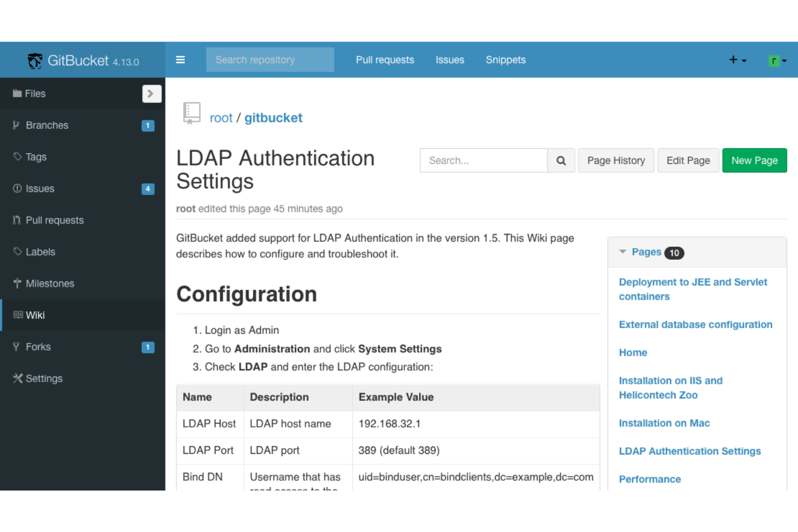Open repository Settings via the wrench icon
The width and height of the screenshot is (798, 532).
click(17, 378)
